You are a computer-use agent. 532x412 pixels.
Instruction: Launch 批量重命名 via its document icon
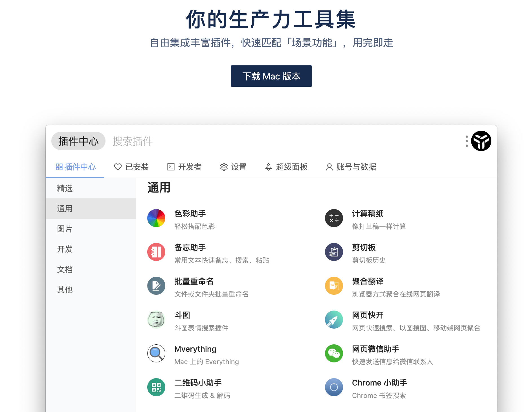[x=156, y=286]
